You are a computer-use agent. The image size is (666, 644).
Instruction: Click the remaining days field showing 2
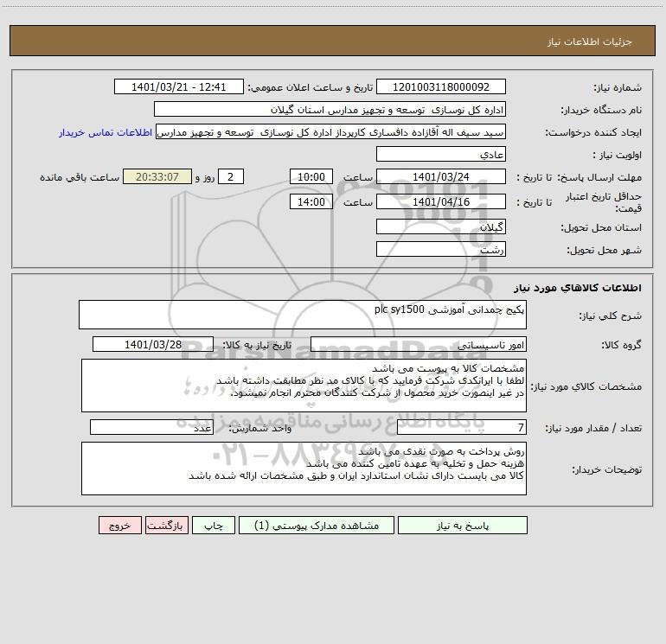click(x=231, y=176)
